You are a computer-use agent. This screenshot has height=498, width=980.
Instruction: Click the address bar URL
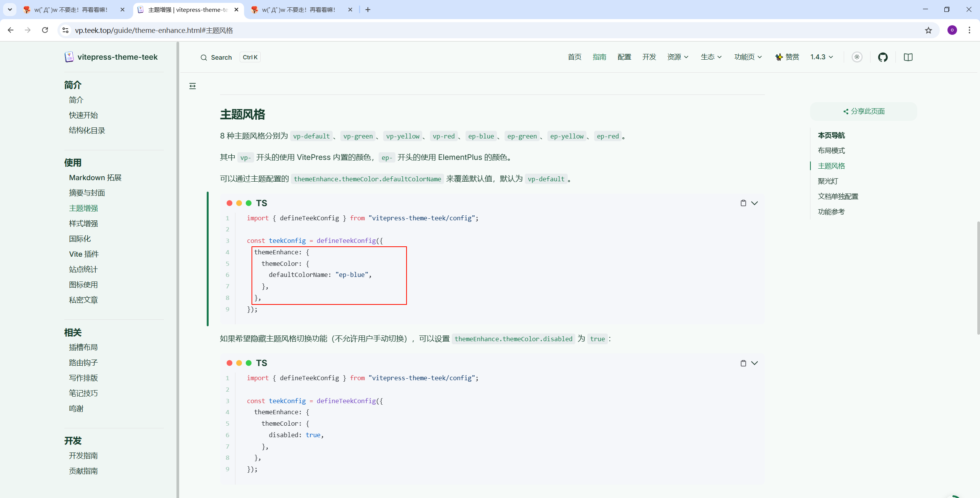(154, 30)
